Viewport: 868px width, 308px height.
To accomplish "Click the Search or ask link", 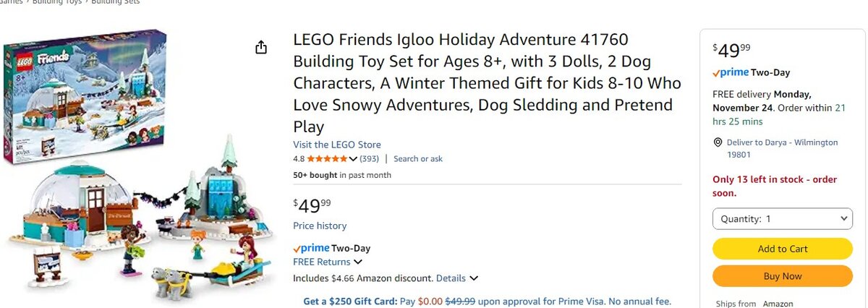I will pos(417,159).
